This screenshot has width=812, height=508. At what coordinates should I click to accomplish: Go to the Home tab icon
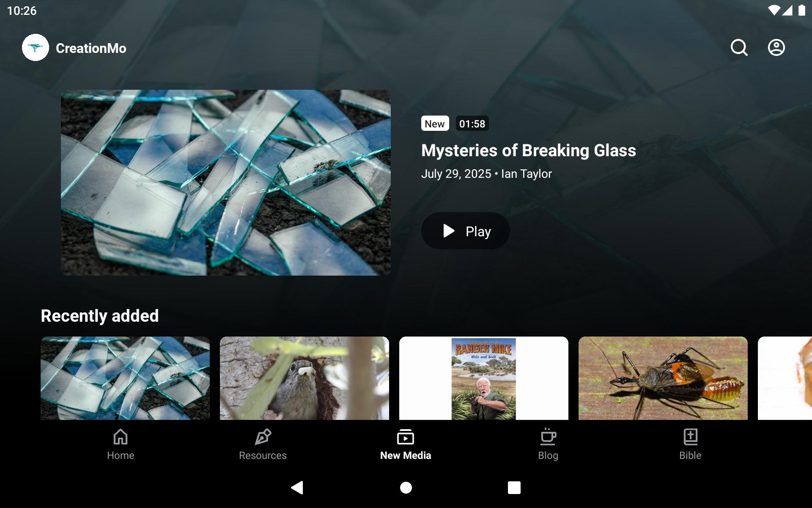point(121,437)
